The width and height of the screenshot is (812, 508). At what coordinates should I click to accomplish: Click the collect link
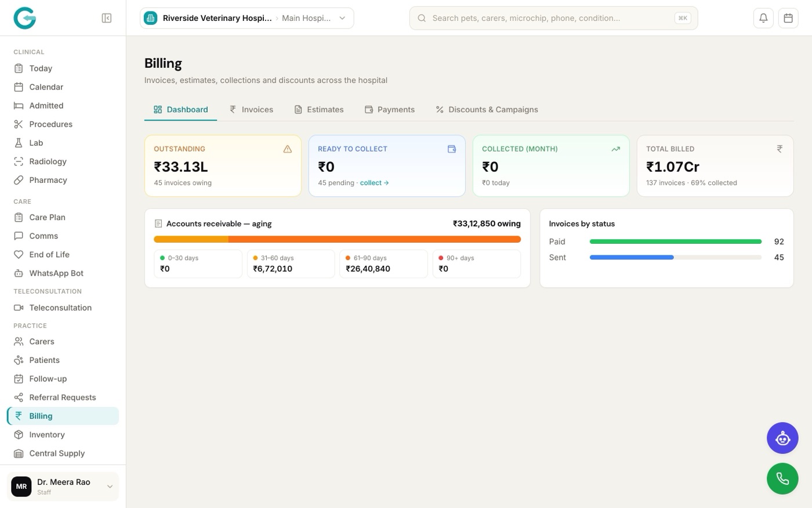[374, 183]
